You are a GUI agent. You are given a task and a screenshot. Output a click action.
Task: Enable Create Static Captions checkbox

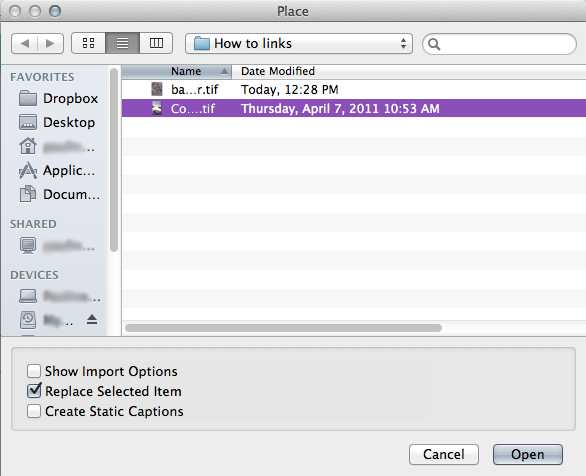tap(34, 411)
